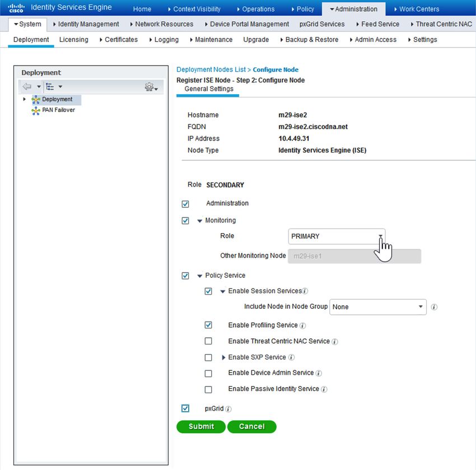Open Device Portal Management submenu
This screenshot has width=476, height=470.
[x=247, y=24]
